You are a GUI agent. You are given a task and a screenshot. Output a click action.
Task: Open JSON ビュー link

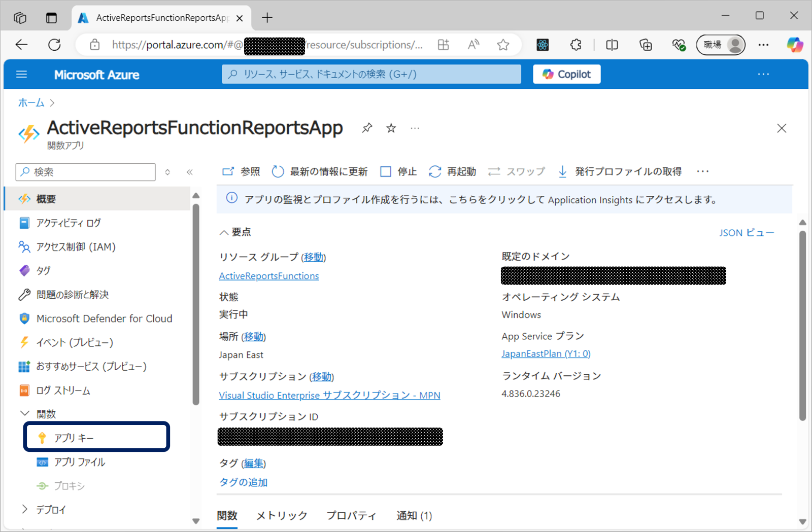coord(747,232)
